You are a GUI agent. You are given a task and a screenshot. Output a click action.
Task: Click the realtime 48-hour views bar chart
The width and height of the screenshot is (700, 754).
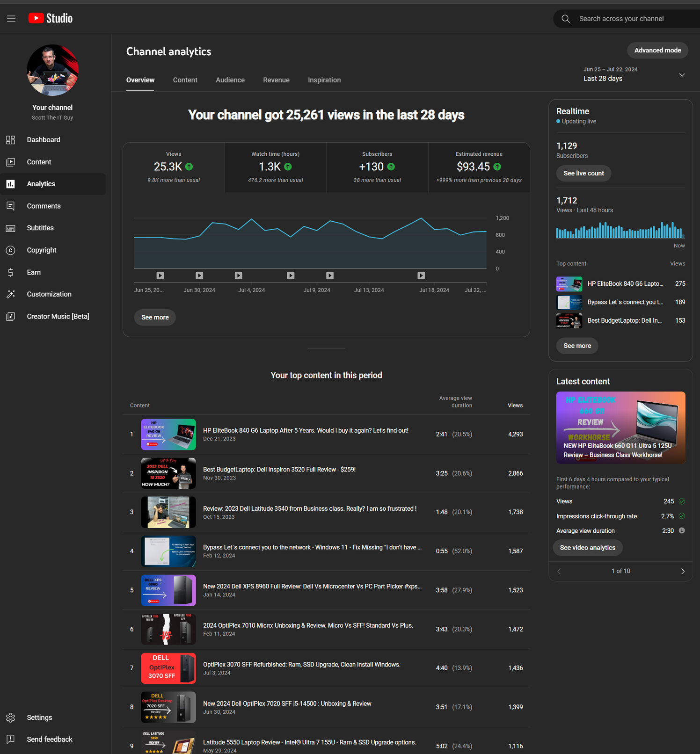[x=620, y=230]
